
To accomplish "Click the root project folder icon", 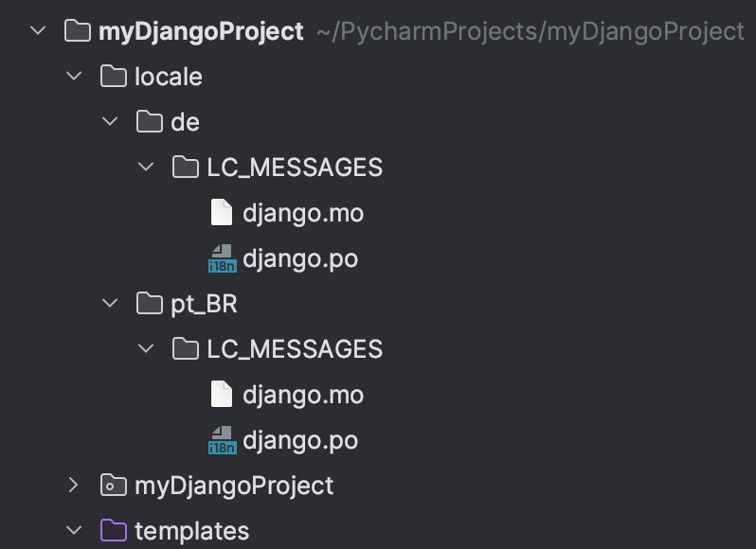I will [78, 31].
